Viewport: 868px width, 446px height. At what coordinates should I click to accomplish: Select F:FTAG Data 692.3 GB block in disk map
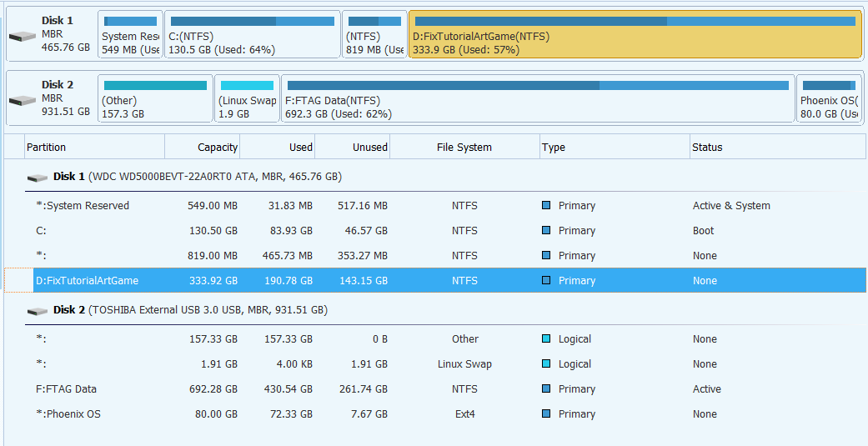tap(538, 98)
